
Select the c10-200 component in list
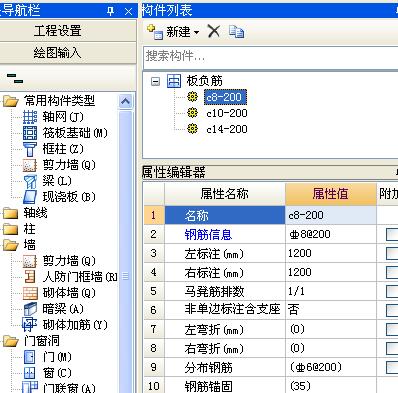227,113
